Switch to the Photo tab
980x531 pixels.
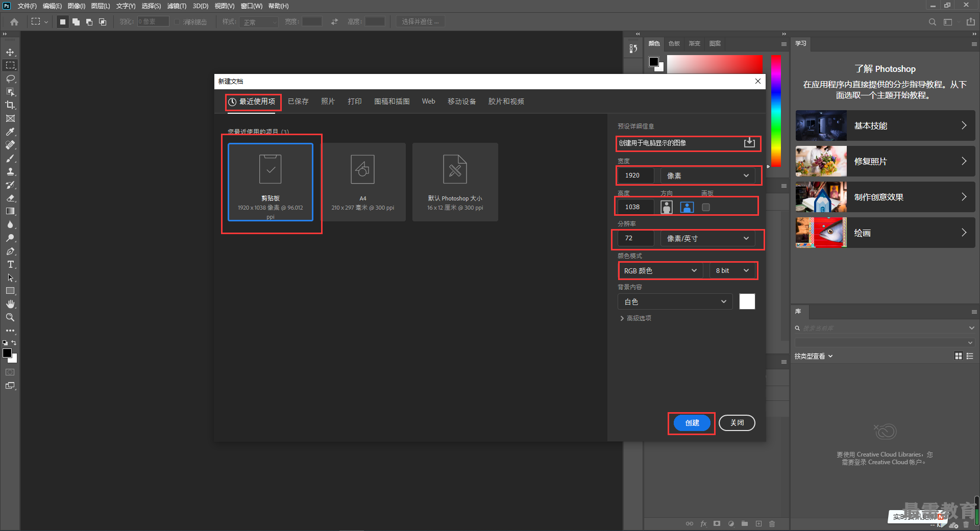point(328,102)
